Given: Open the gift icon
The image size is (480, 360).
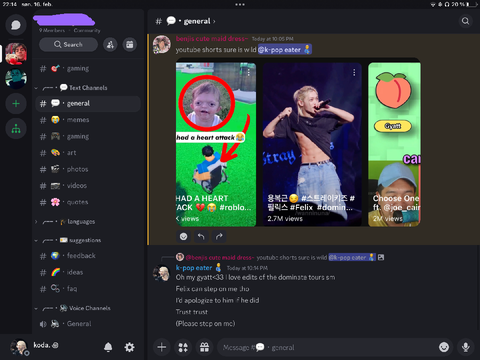Looking at the screenshot, I should point(204,347).
